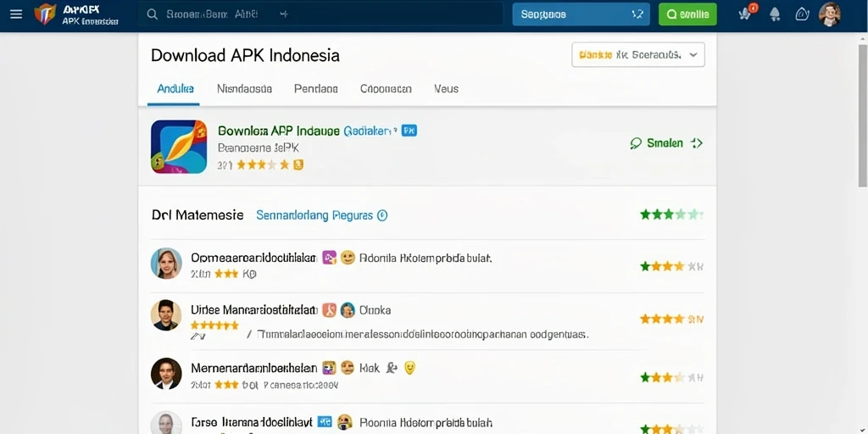868x434 pixels.
Task: Open the blue header dropdown selector
Action: pos(581,14)
